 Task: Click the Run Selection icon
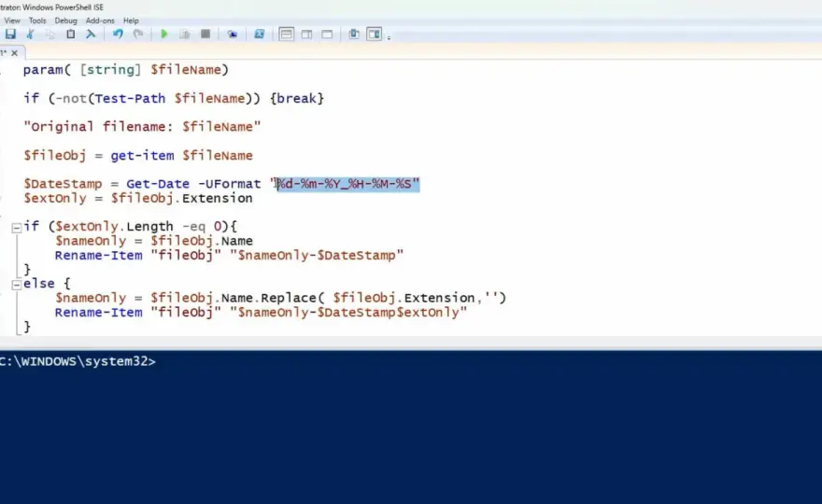point(185,34)
